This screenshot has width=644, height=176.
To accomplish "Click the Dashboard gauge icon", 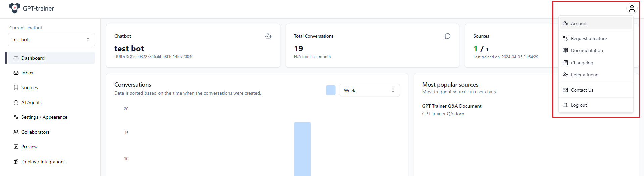I will 16,58.
